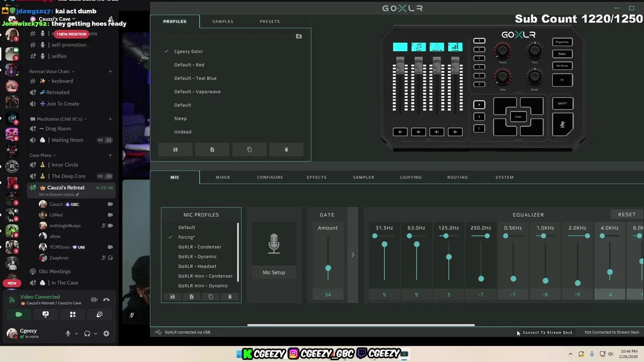Screen dimensions: 644x362
Task: Click the Discord connection signal icon
Action: pos(12,300)
